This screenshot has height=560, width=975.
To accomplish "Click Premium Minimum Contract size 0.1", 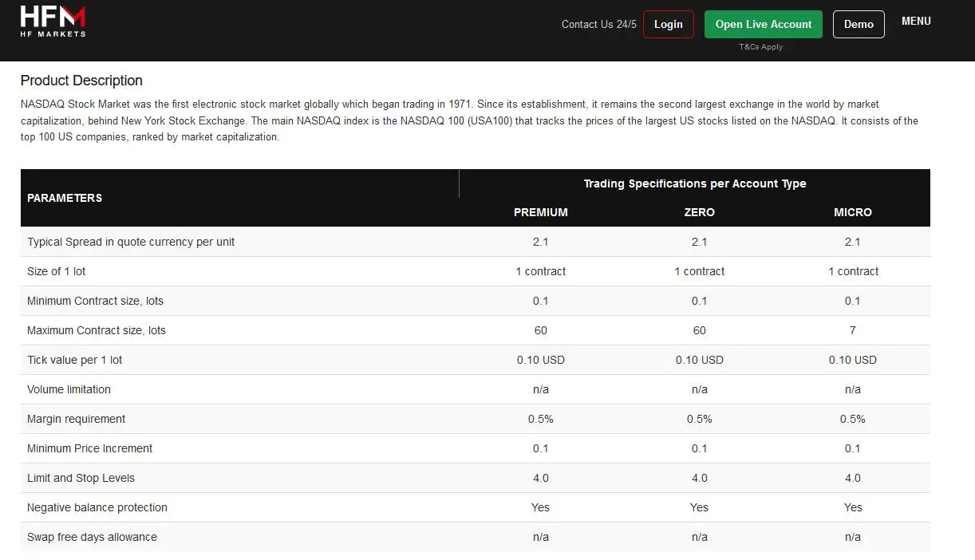I will pos(541,301).
